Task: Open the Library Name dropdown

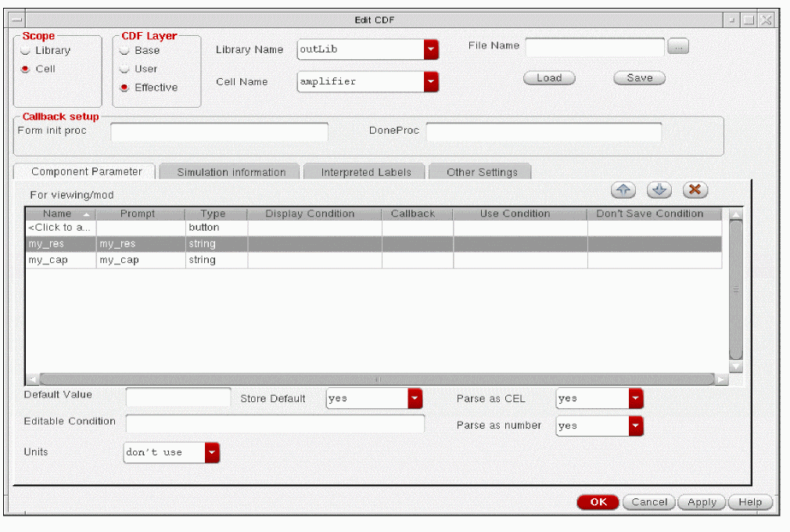Action: click(x=431, y=50)
